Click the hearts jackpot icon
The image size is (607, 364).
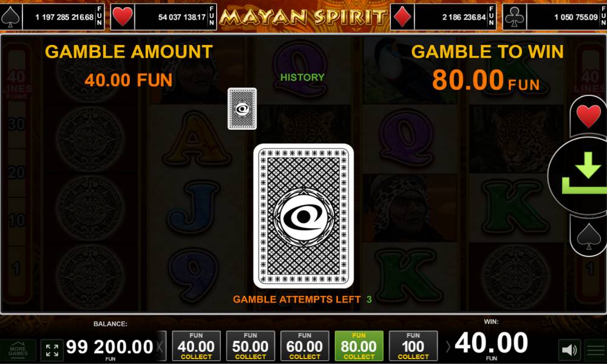click(x=123, y=16)
